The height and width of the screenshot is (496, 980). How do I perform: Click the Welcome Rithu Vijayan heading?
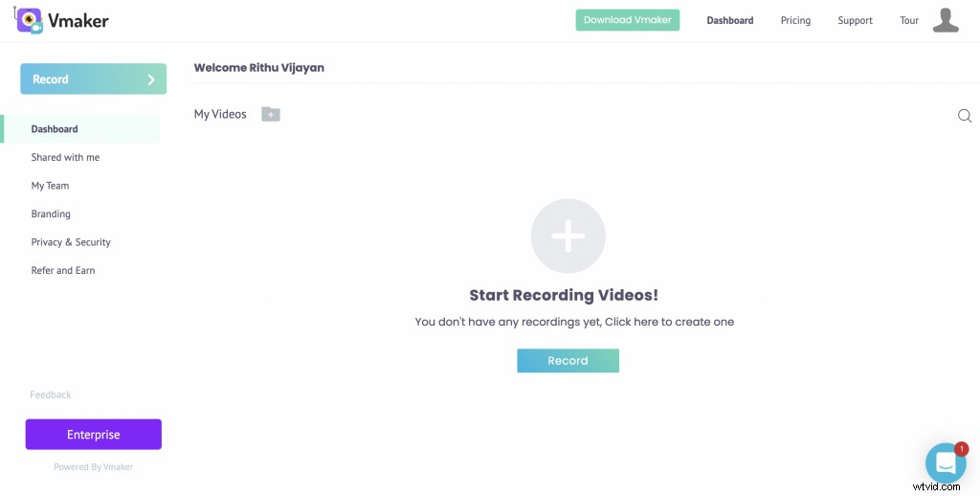pos(258,68)
